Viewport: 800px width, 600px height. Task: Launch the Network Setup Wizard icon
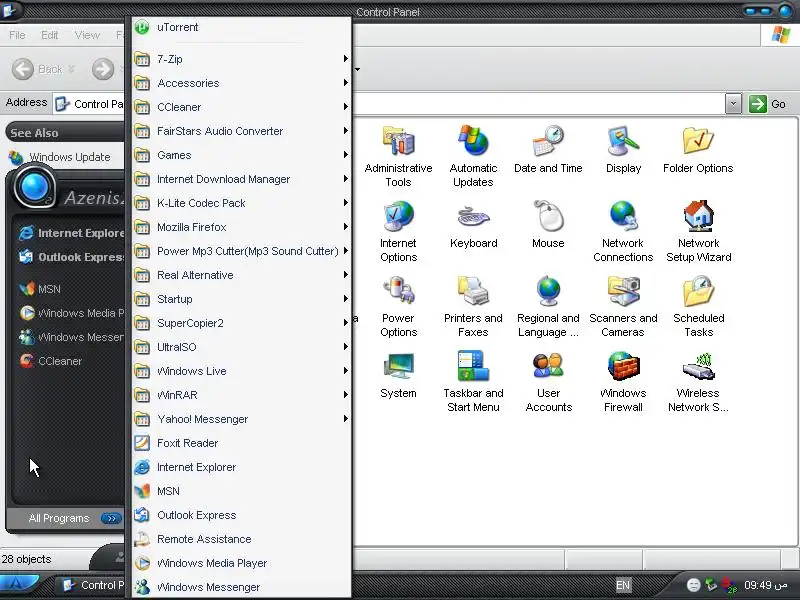pos(698,231)
